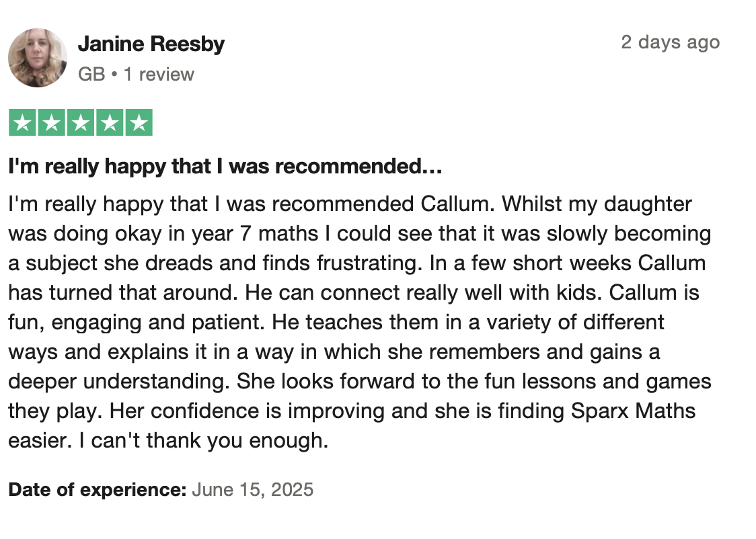
Task: Click the Janine Reesby reviewer name
Action: (x=151, y=44)
